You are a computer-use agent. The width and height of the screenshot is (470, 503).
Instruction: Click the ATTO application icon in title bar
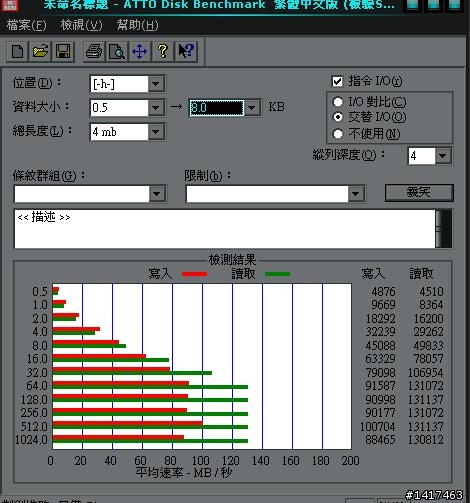[x=10, y=5]
